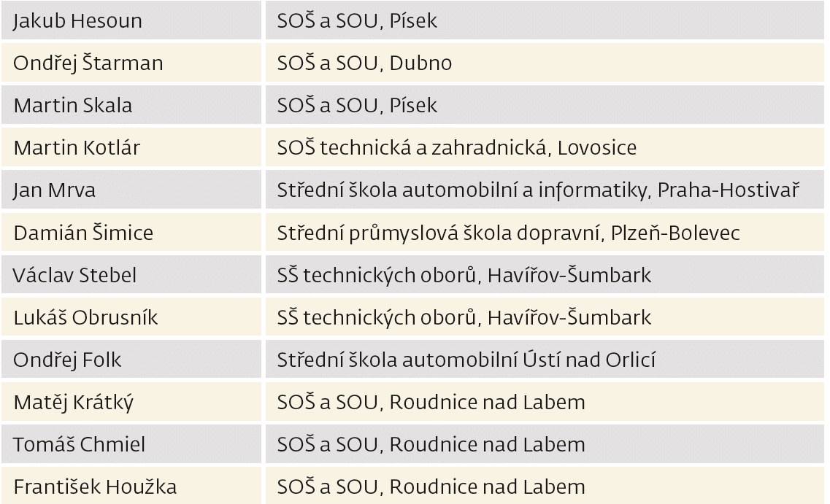Image resolution: width=830 pixels, height=504 pixels.
Task: Click the name Tomáš Chmiel
Action: point(79,444)
